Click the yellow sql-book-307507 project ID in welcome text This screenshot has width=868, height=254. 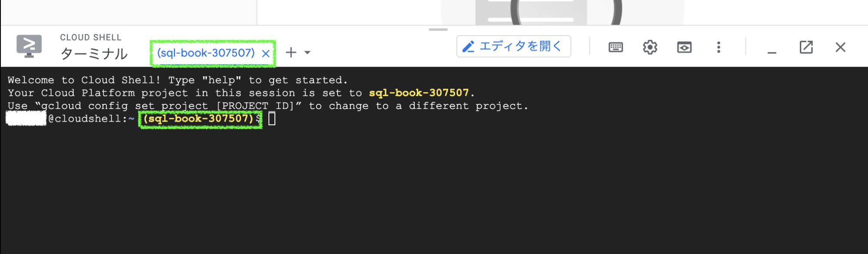click(x=419, y=93)
